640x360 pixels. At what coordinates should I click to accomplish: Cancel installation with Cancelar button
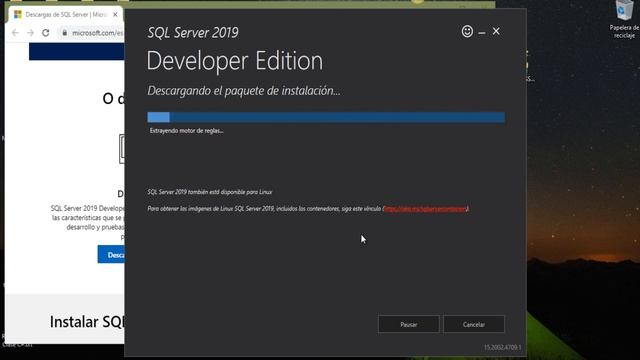tap(474, 324)
